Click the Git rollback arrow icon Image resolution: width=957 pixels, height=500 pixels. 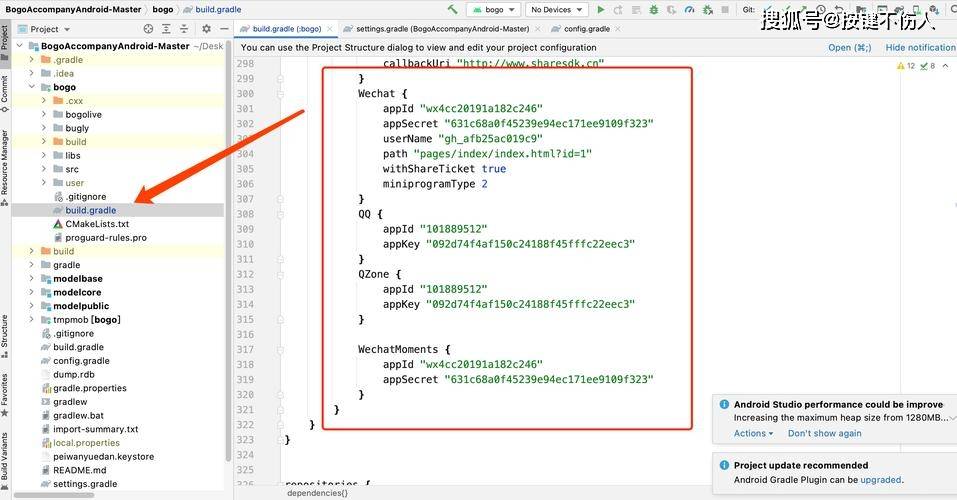click(x=839, y=10)
